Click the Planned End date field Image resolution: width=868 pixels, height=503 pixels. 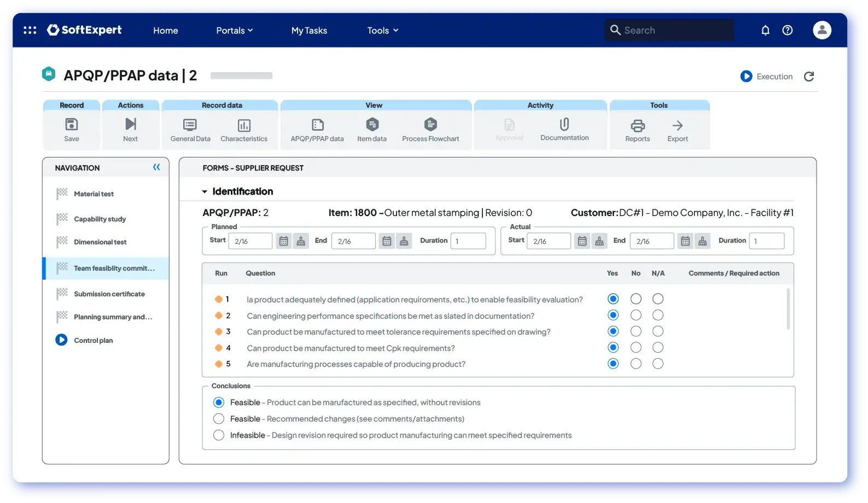tap(353, 241)
